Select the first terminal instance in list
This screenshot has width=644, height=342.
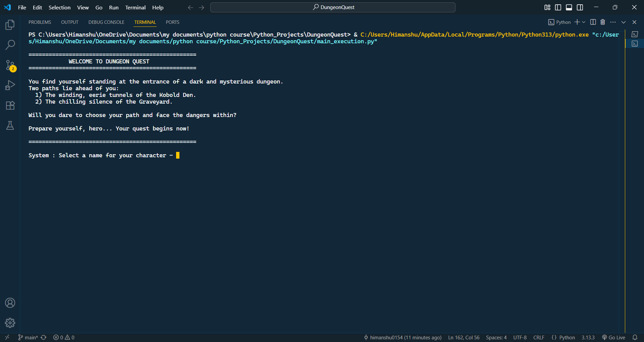click(x=635, y=34)
